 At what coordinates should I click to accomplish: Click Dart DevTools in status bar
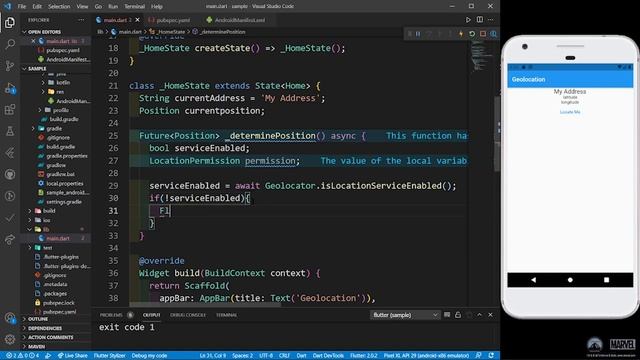(x=328, y=356)
